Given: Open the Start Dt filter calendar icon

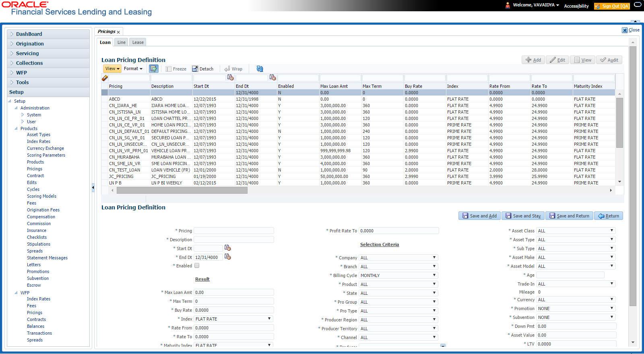Looking at the screenshot, I should click(230, 78).
